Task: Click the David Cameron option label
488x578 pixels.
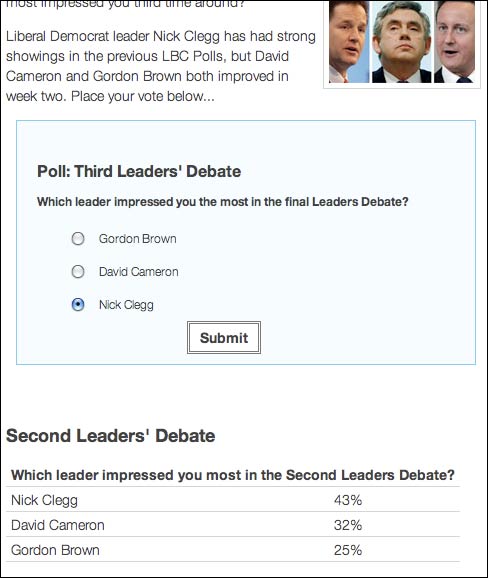Action: (x=139, y=272)
